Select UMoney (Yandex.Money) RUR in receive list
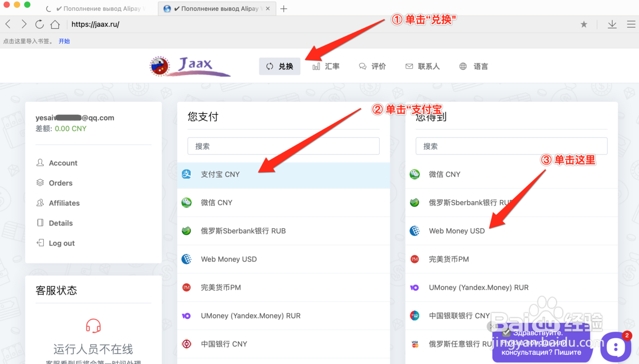The image size is (639, 364). coord(511,287)
